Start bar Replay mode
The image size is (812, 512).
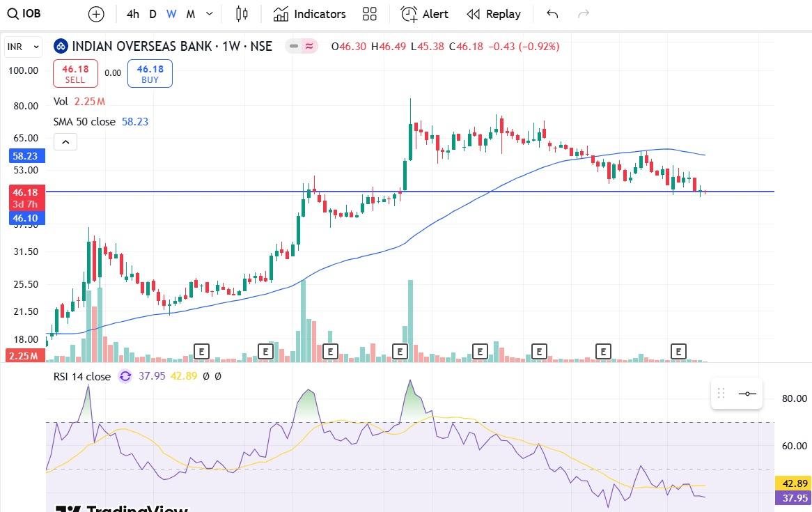click(x=494, y=14)
